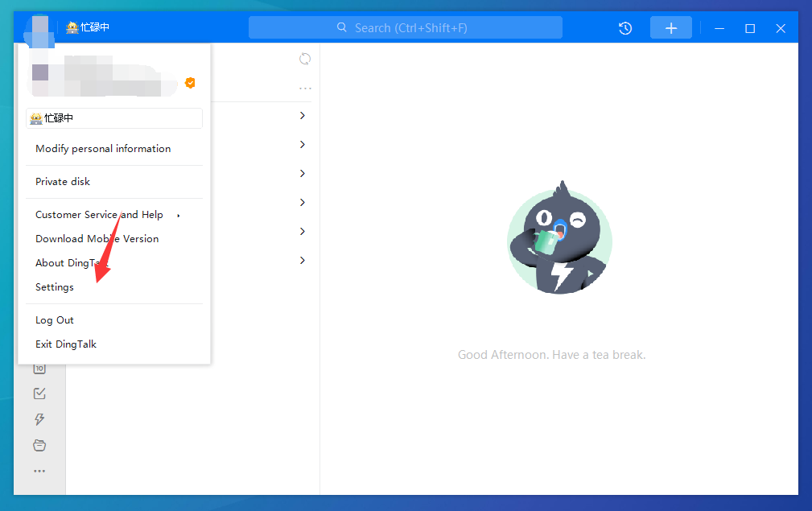Open the 忙碌中 status box in the menu
812x511 pixels.
coord(114,118)
